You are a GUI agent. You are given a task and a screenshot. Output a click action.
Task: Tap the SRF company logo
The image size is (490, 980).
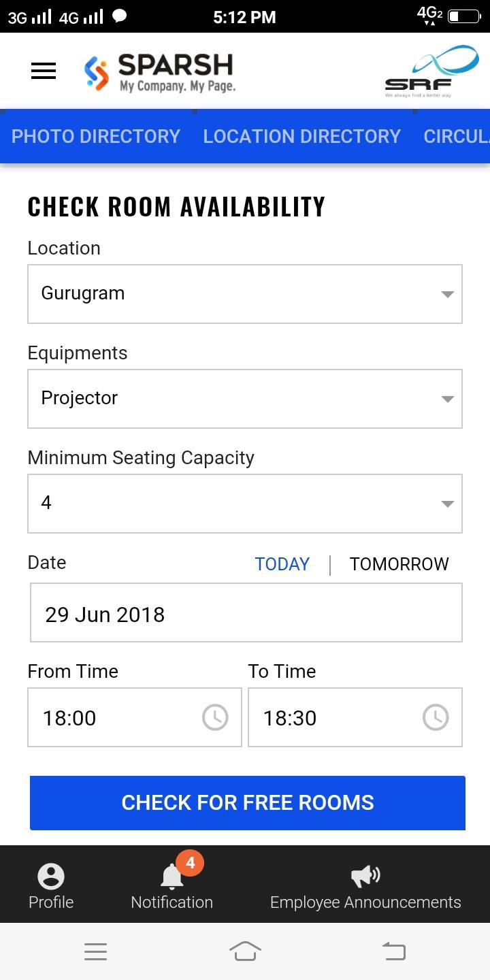431,72
